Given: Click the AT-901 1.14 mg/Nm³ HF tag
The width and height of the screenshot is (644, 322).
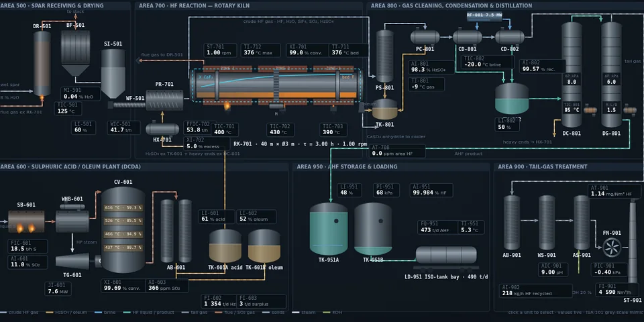Looking at the screenshot, I should 614,191.
